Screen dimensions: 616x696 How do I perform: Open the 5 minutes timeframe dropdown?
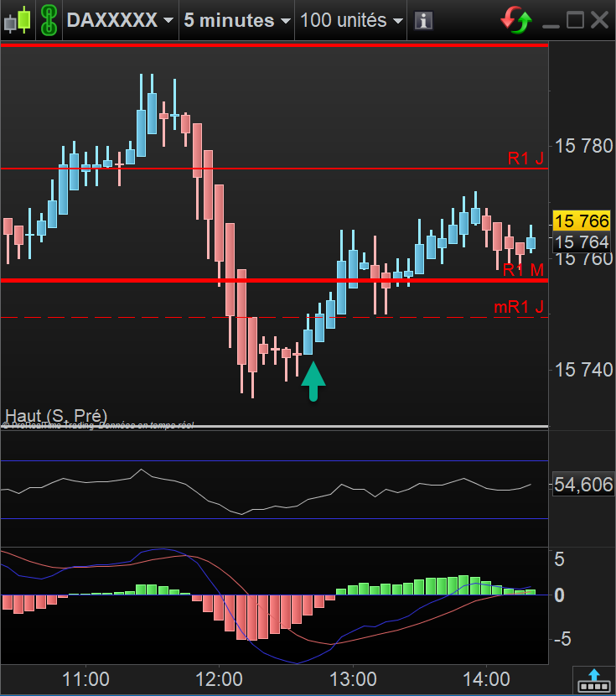pos(237,20)
